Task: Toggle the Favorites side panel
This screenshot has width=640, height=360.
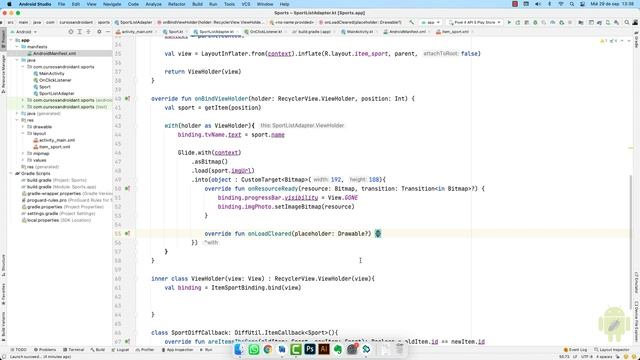Action: [3, 294]
